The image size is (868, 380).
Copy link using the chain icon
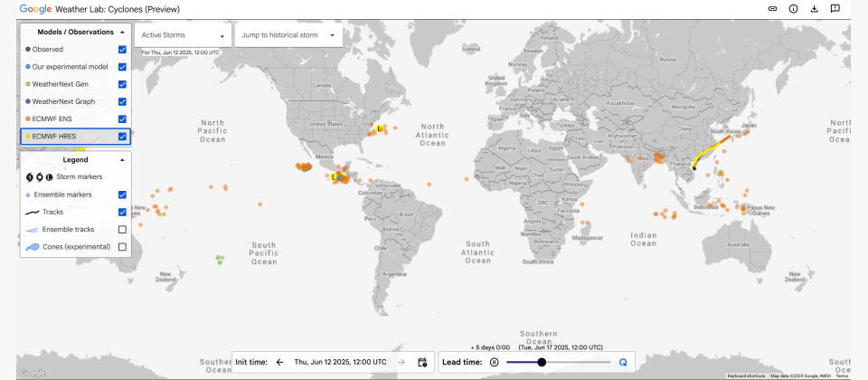pos(772,9)
